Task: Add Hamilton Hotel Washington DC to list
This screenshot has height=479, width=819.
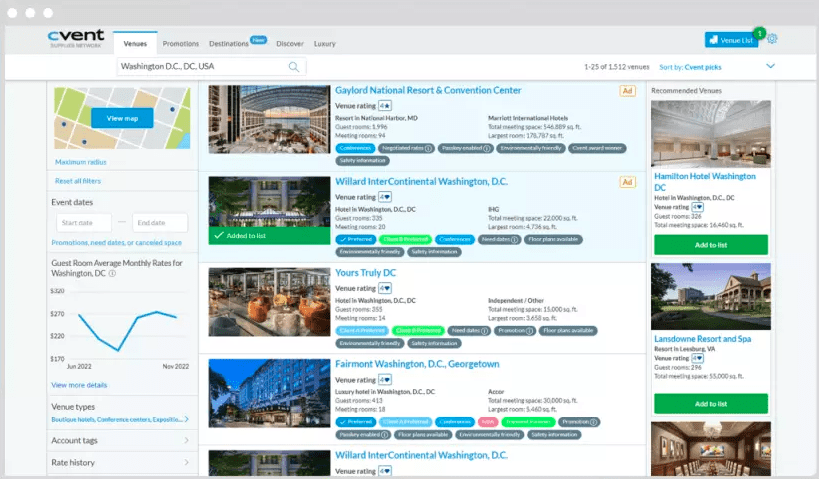Action: tap(711, 244)
